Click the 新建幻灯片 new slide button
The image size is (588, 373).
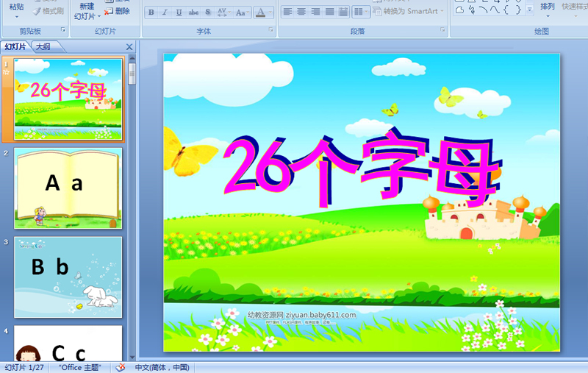tap(87, 10)
